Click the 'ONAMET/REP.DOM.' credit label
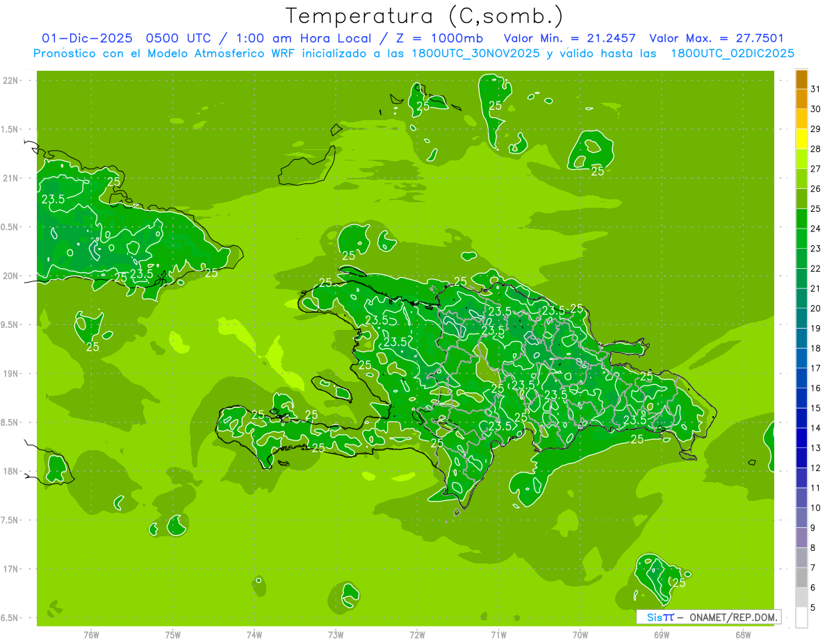Image resolution: width=834 pixels, height=644 pixels. click(733, 617)
